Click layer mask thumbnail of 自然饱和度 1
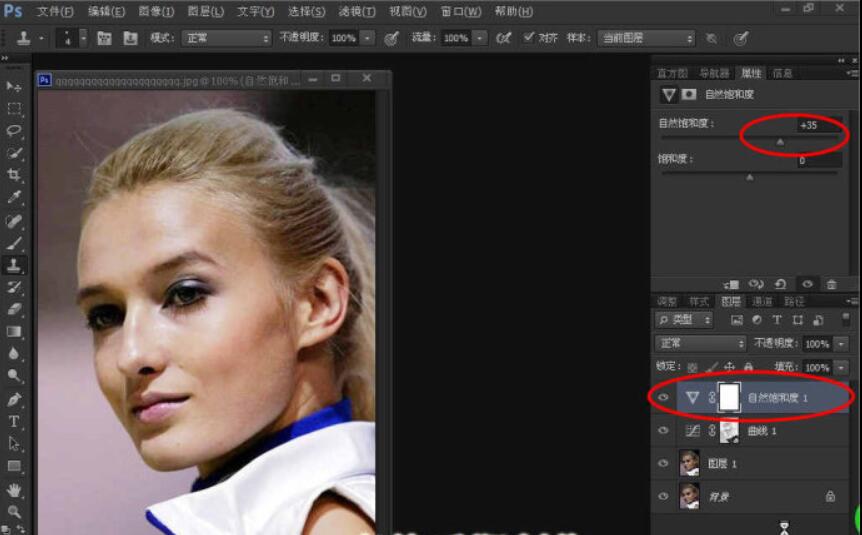The image size is (862, 535). click(730, 397)
